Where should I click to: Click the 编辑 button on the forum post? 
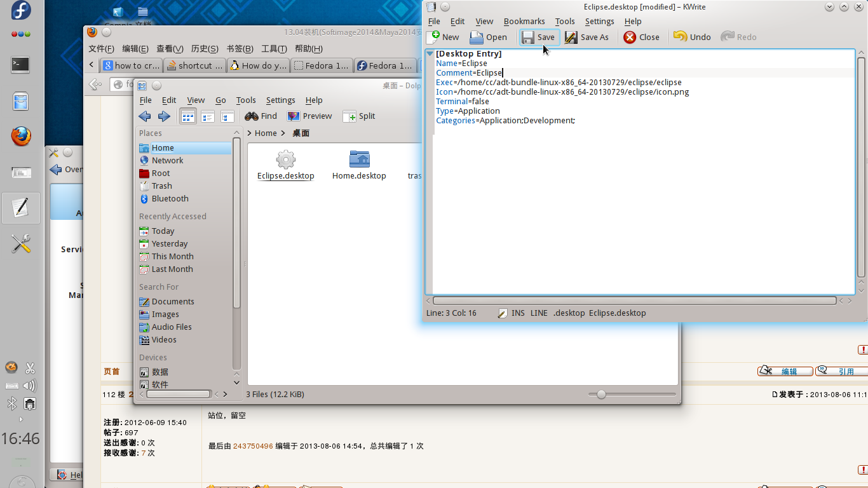pos(785,371)
